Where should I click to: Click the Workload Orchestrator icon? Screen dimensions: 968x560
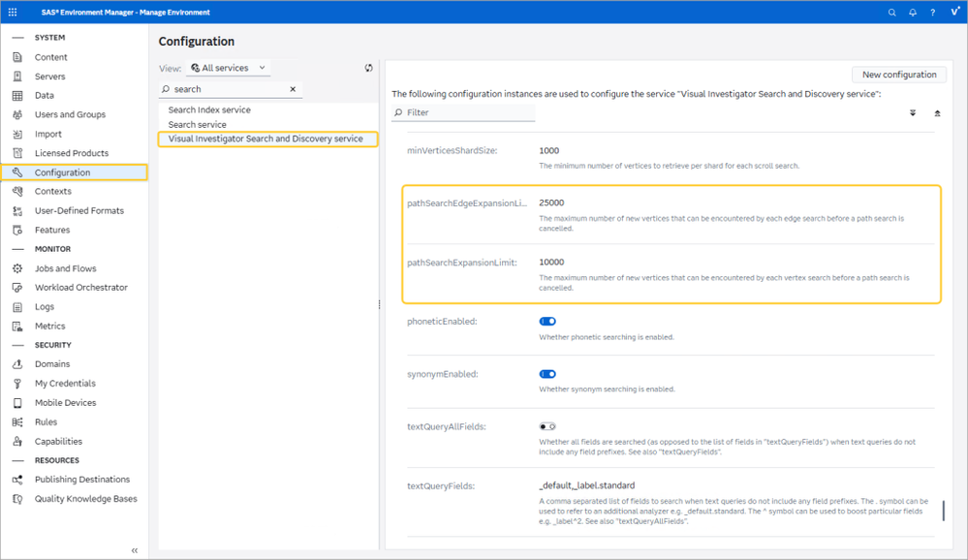(17, 287)
